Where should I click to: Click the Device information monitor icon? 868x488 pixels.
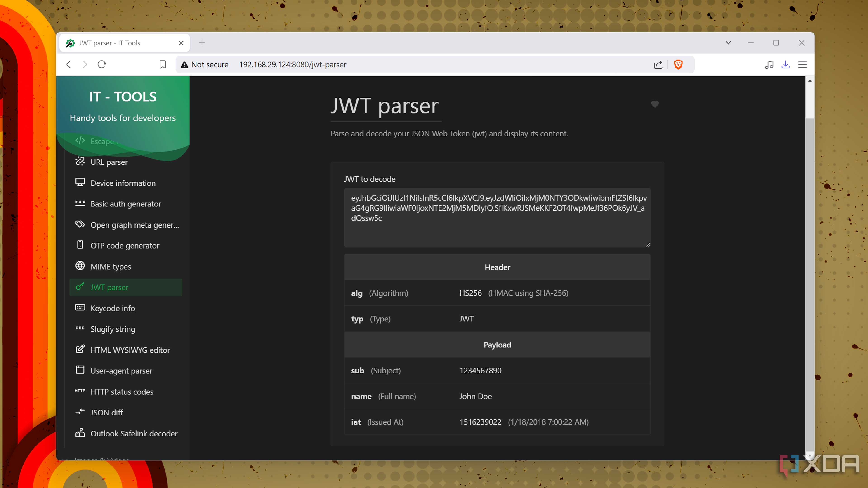tap(80, 182)
